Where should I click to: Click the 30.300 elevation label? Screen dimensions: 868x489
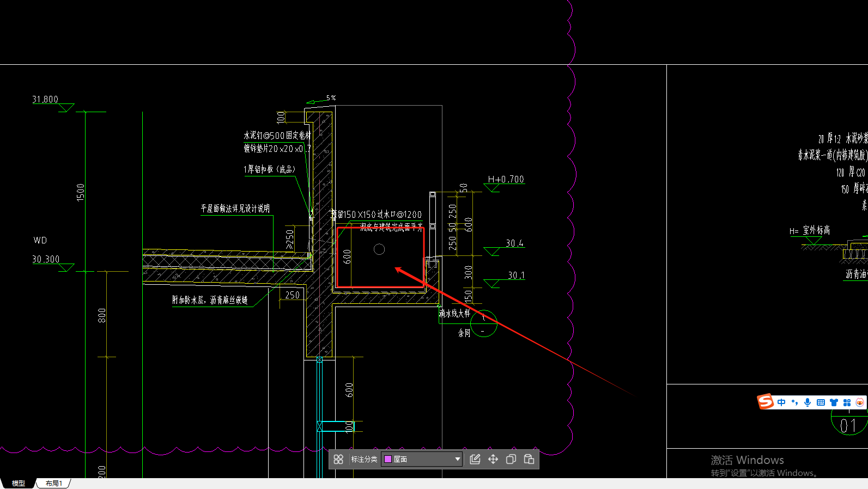46,259
